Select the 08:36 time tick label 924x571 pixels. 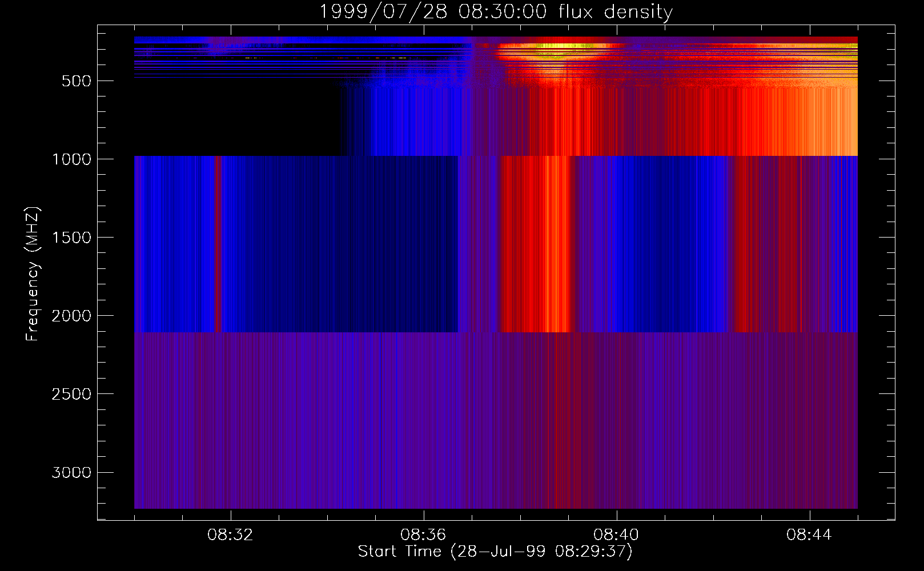click(x=423, y=535)
